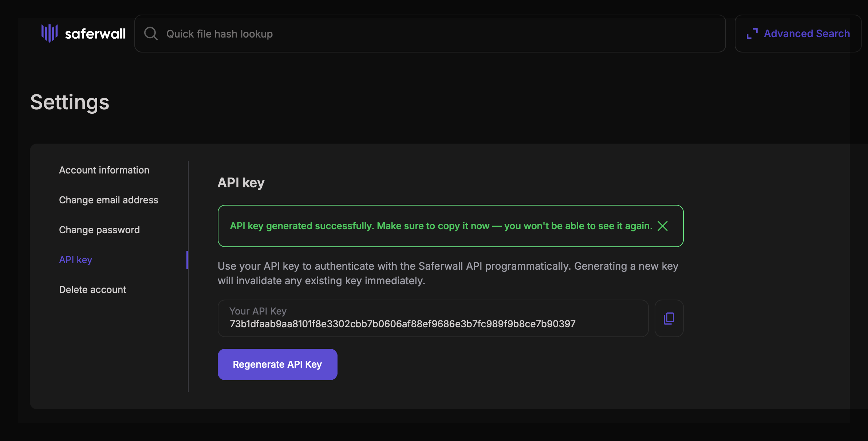Focus the Quick file hash lookup field
The height and width of the screenshot is (441, 868).
[430, 34]
